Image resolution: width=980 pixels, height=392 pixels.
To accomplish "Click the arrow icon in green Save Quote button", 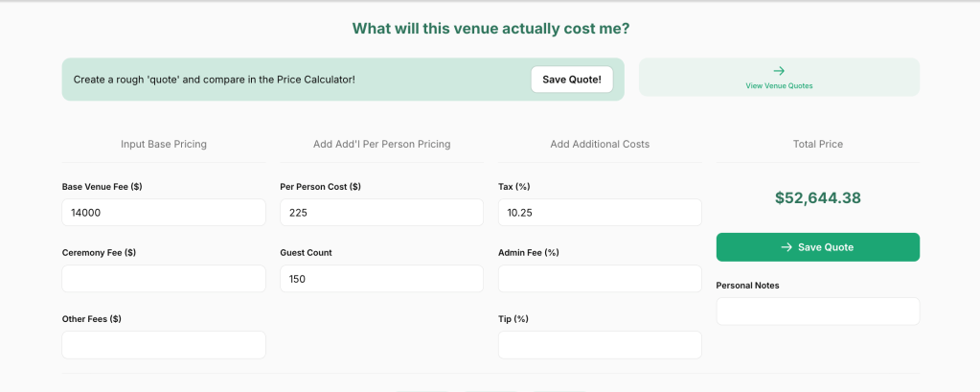I will (x=786, y=247).
